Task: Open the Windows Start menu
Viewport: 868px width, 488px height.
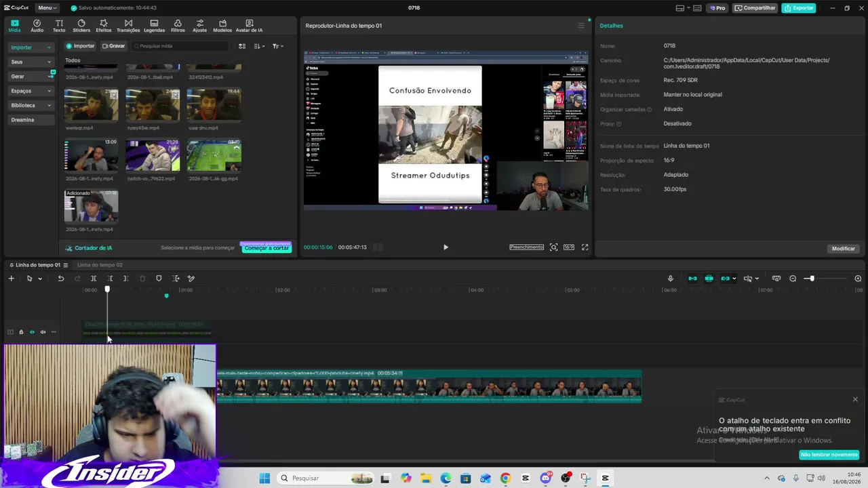Action: tap(264, 479)
